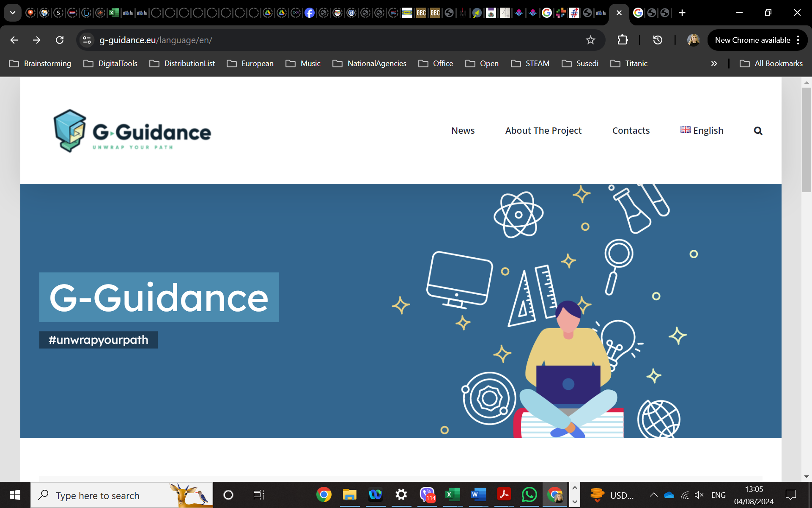Image resolution: width=812 pixels, height=508 pixels.
Task: Switch to the Slack tab
Action: point(560,13)
